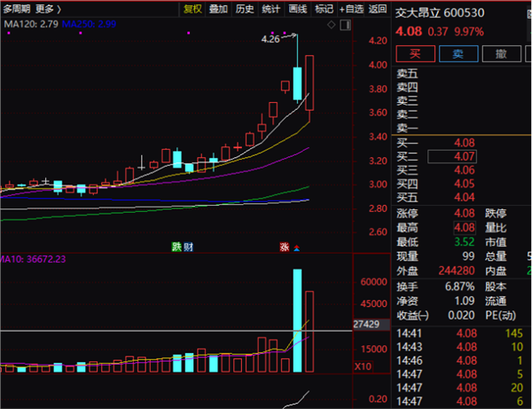Click the X10 volume scale label
Image resolution: width=532 pixels, height=409 pixels.
pos(362,366)
